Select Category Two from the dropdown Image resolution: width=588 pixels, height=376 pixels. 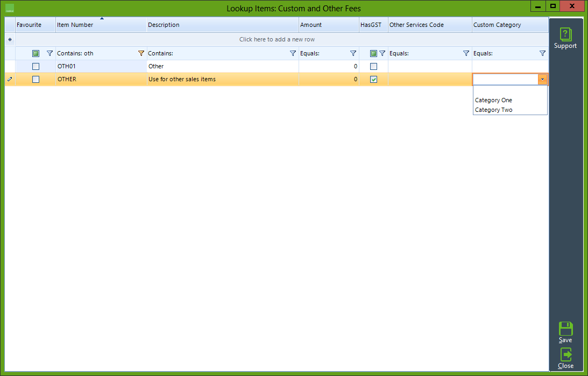[x=493, y=110]
